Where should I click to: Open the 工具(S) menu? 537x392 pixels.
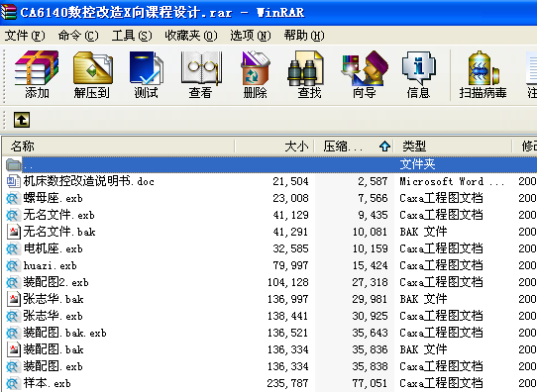pyautogui.click(x=132, y=36)
